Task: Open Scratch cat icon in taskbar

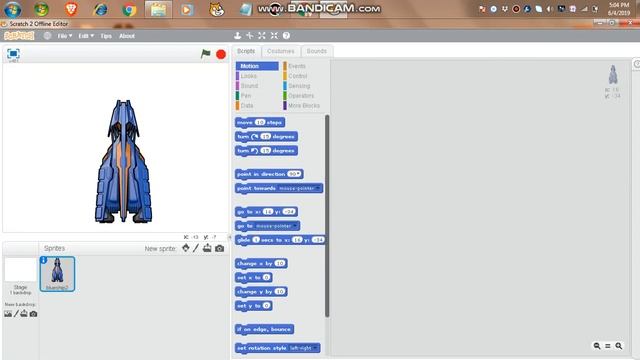Action: 216,9
